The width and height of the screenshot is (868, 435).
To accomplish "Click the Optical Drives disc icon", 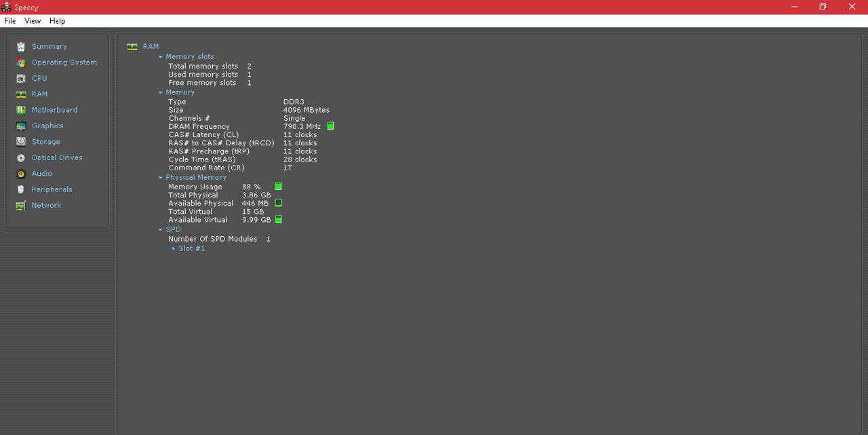I will pos(21,158).
